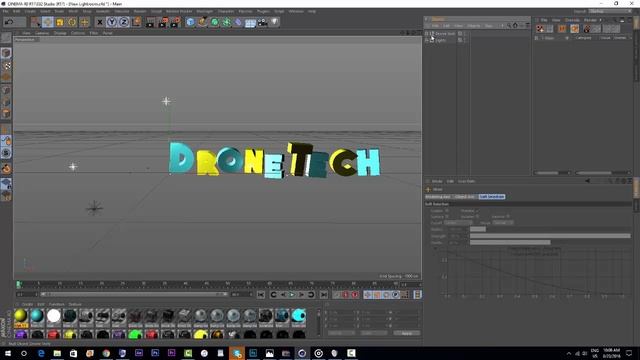Activate the Move tool
Screen dimensions: 640x360
coord(47,22)
